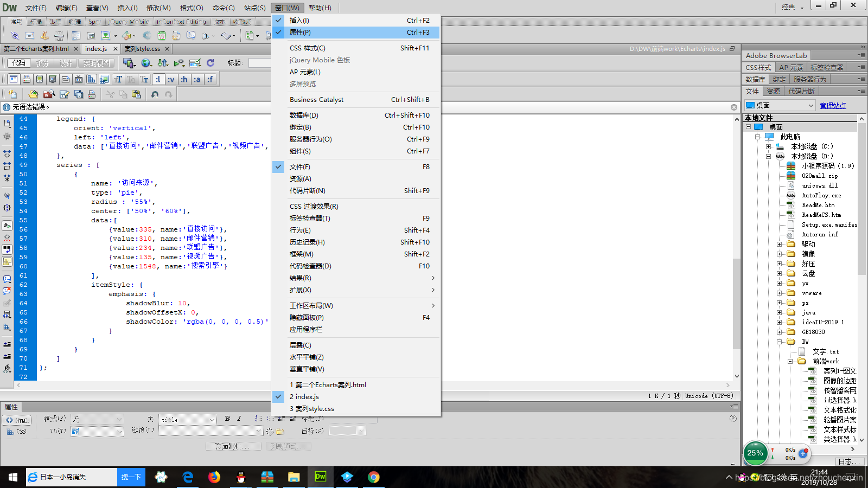Click the file management arrows icon

coord(163,63)
